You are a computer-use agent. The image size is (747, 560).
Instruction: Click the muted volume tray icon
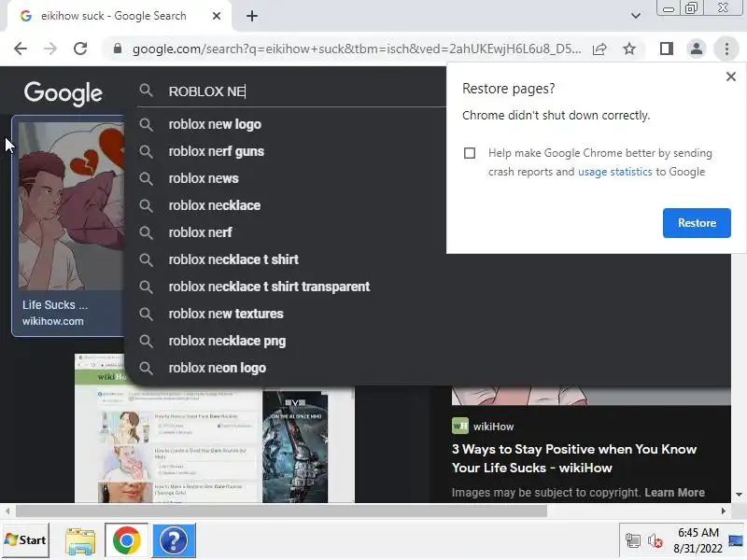coord(655,541)
